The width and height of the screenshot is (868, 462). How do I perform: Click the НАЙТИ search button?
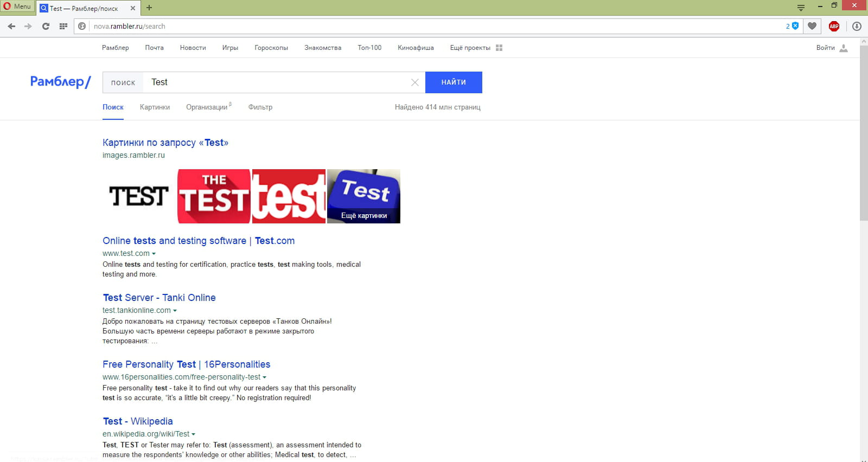tap(454, 82)
